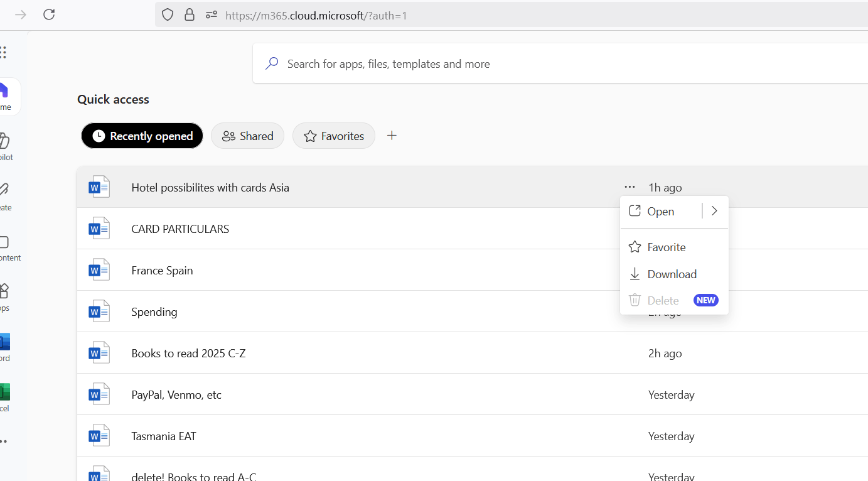Launch Excel from the sidebar
This screenshot has height=481, width=868.
[x=5, y=392]
